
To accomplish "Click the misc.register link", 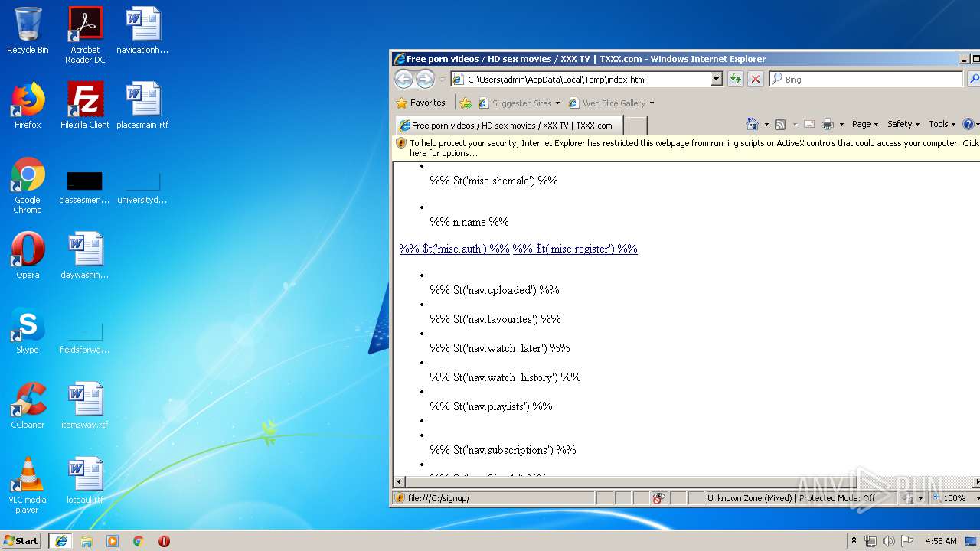I will pyautogui.click(x=575, y=249).
